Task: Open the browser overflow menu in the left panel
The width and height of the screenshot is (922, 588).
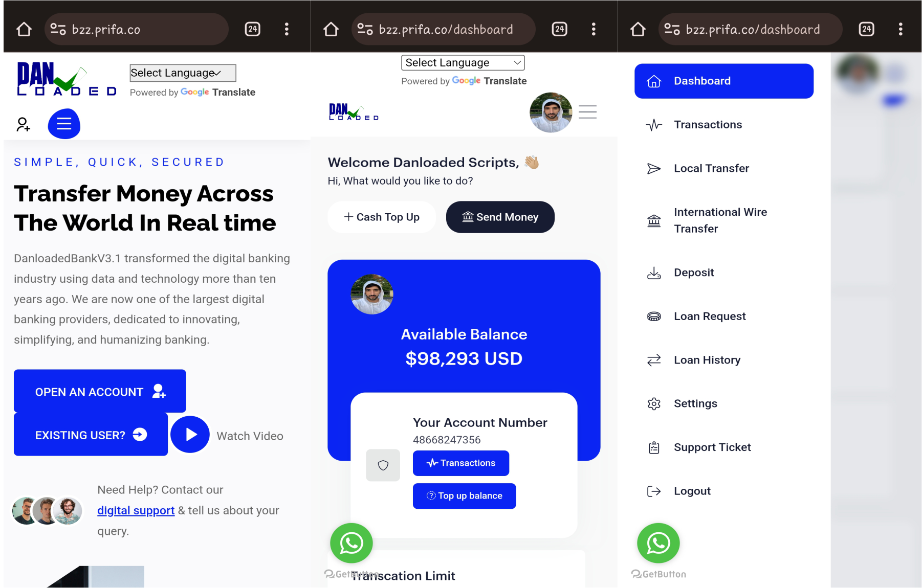Action: point(287,29)
